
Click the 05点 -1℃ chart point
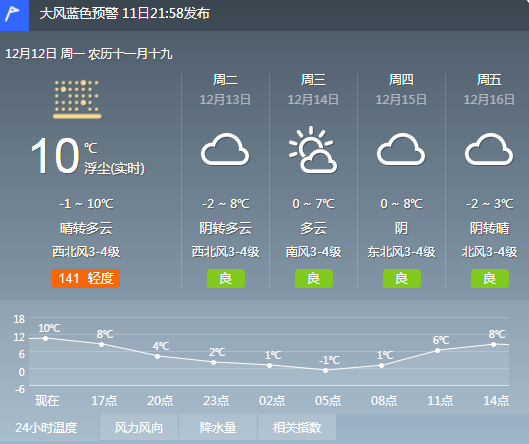[326, 370]
